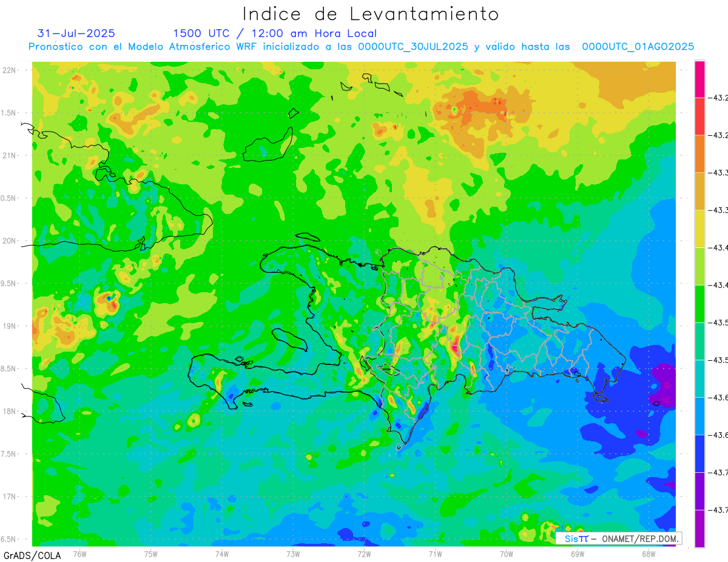Viewport: 728px width, 562px height.
Task: Click the '72W' longitude axis label
Action: (x=364, y=554)
